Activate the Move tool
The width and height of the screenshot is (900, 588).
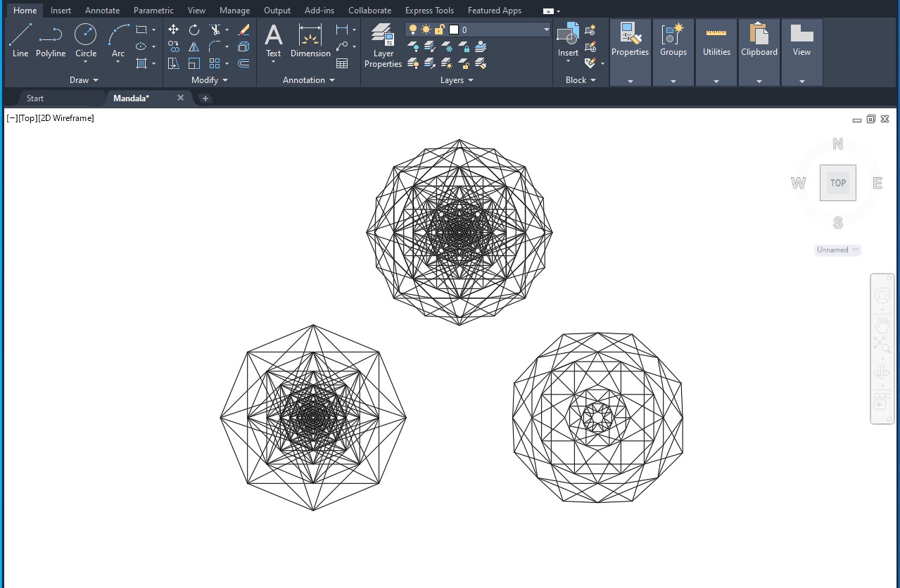[x=173, y=30]
